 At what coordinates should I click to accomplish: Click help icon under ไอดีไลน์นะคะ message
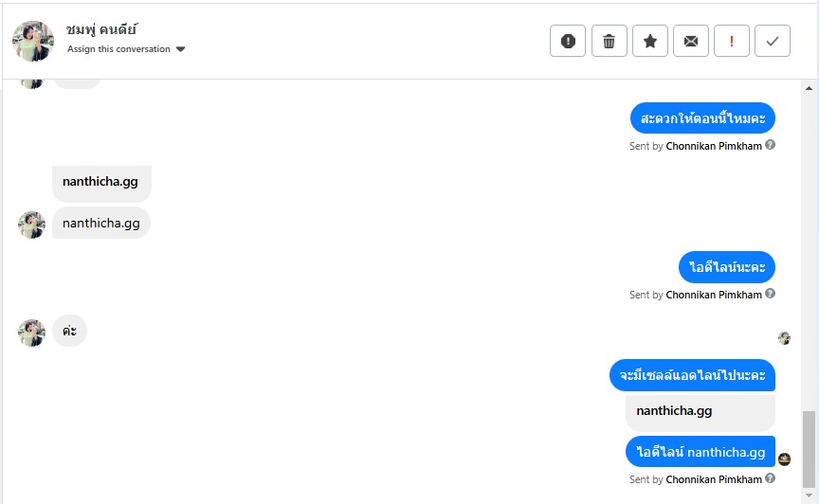point(771,294)
